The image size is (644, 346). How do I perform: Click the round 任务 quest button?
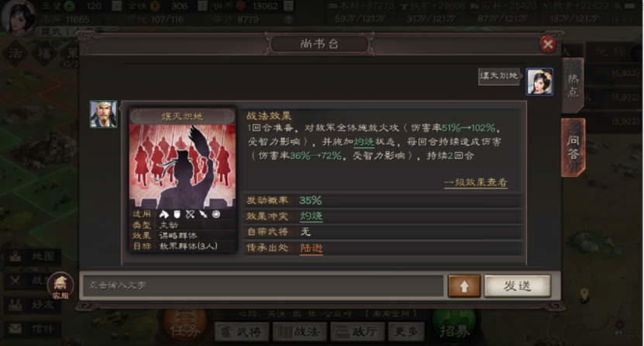[184, 328]
